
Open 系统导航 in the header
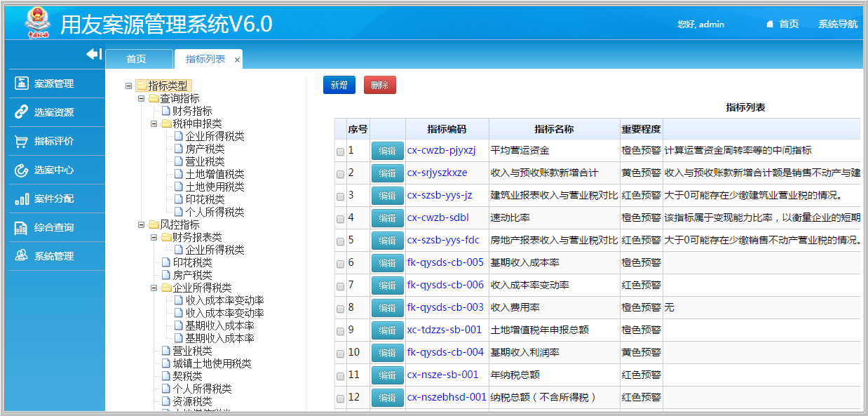point(838,24)
